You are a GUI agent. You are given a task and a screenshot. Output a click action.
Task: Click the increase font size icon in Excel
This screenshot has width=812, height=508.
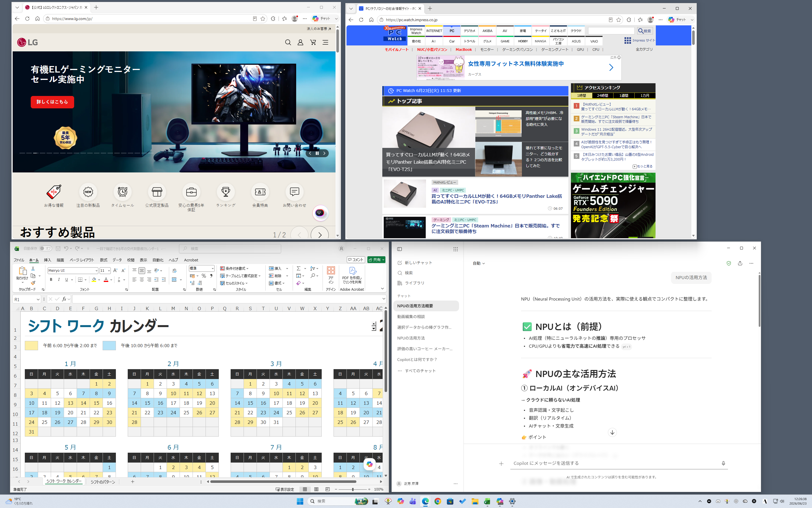pos(115,270)
